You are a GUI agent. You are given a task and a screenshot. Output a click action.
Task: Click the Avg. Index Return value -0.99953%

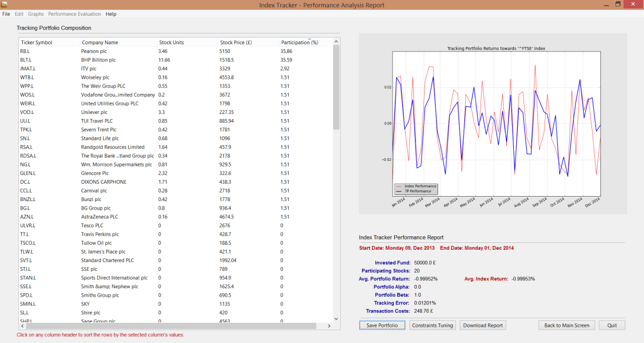point(523,279)
